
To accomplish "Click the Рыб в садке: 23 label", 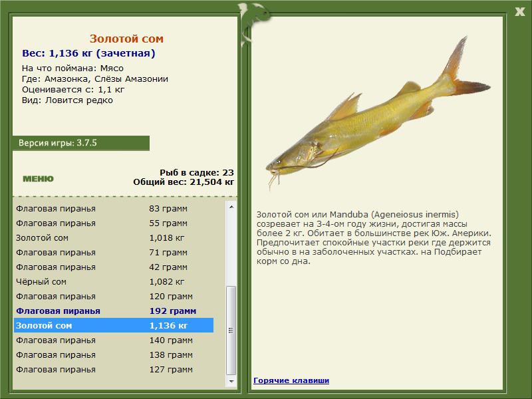I will (197, 172).
